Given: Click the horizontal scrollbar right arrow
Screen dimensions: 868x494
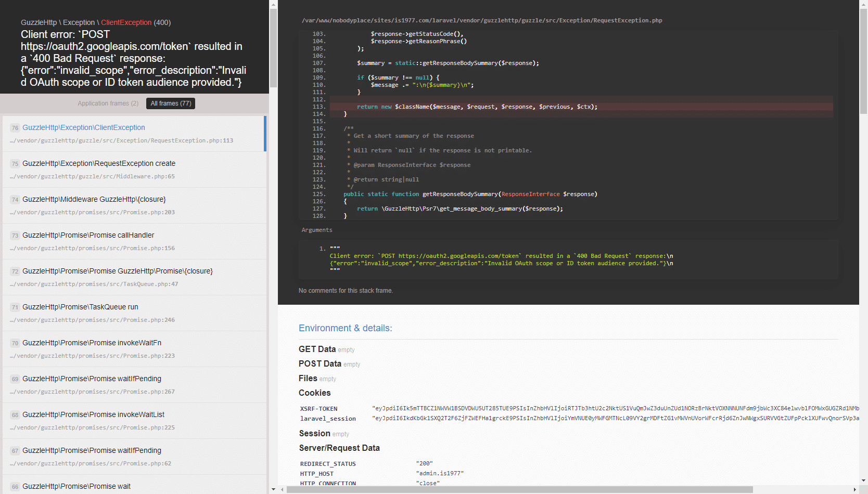Looking at the screenshot, I should click(854, 489).
